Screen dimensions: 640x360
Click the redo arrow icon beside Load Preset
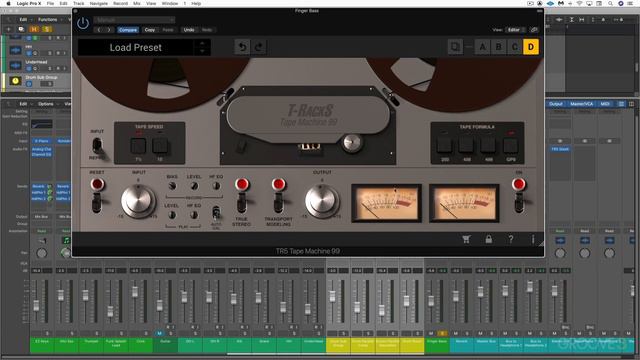[259, 47]
